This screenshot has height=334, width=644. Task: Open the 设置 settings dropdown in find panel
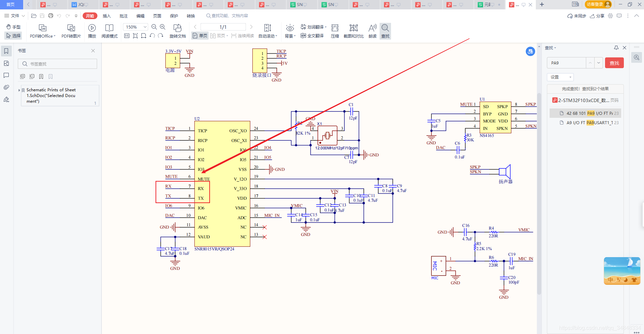560,77
